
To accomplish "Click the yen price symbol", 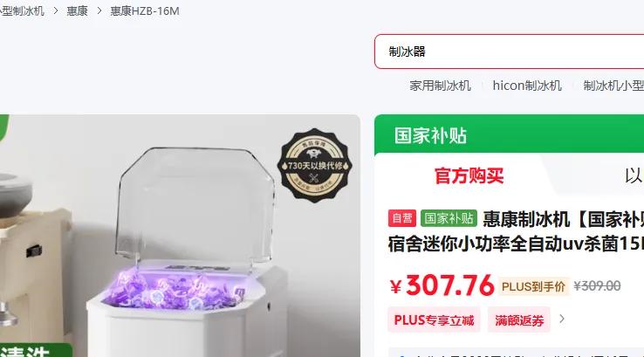I will click(x=395, y=286).
